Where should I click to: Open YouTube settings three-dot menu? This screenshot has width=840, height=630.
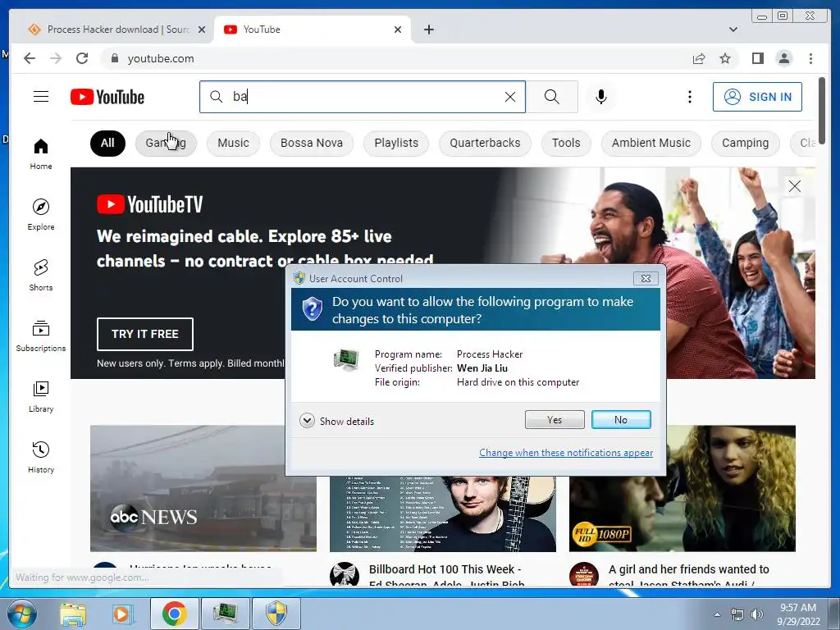pos(689,97)
